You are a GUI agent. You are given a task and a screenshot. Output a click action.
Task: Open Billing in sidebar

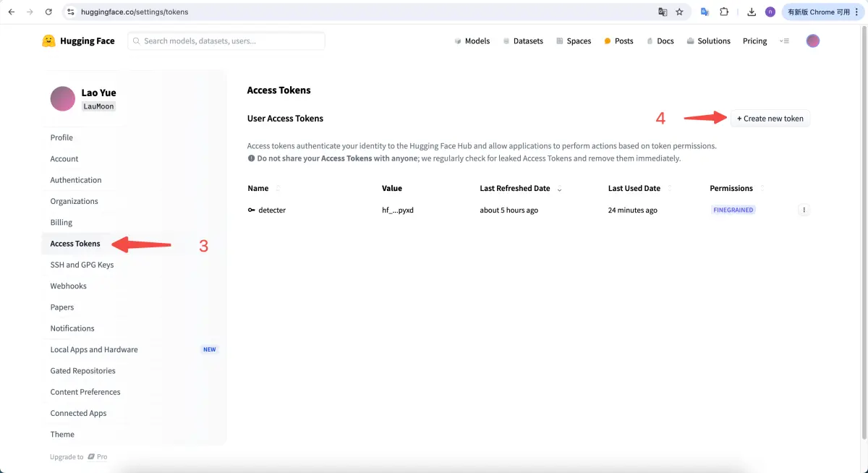tap(61, 223)
